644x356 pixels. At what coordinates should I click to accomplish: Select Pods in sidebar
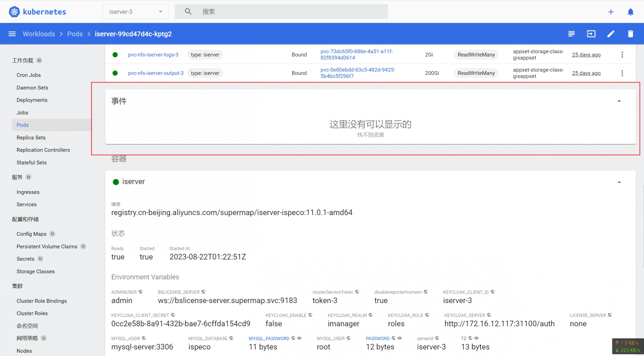(23, 125)
